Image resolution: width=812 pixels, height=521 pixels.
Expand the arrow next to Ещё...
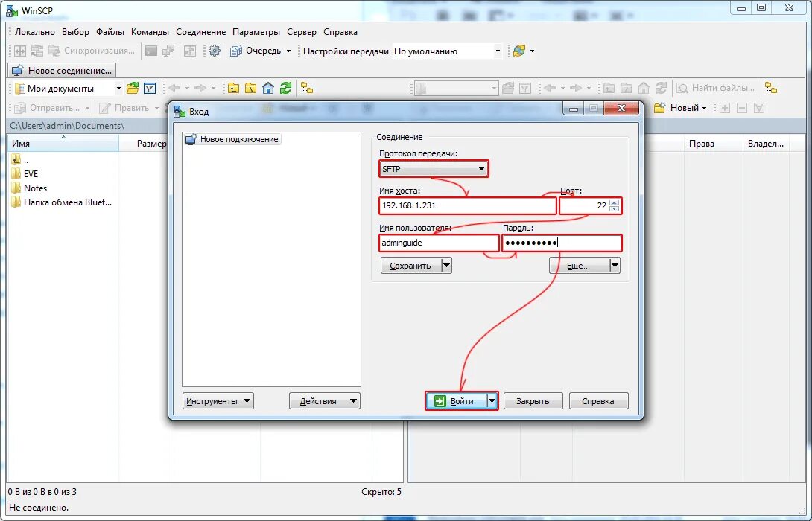point(615,266)
